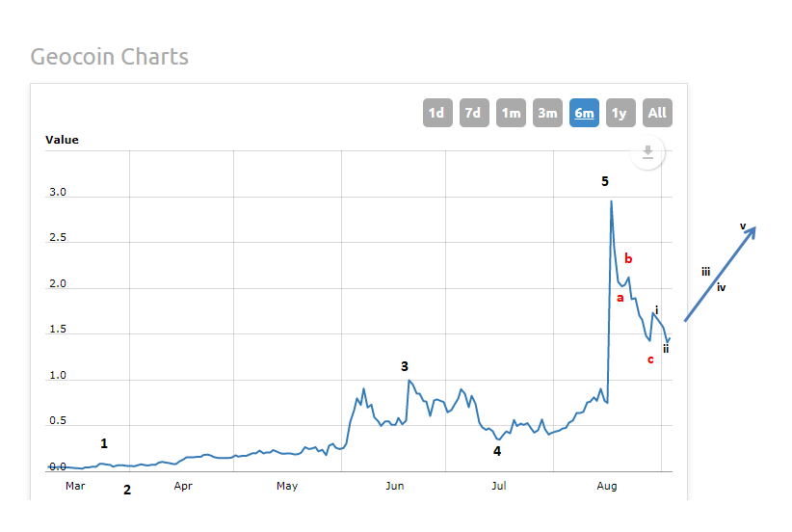Click the blue projection arrow
Image resolution: width=792 pixels, height=532 pixels.
pos(719,274)
